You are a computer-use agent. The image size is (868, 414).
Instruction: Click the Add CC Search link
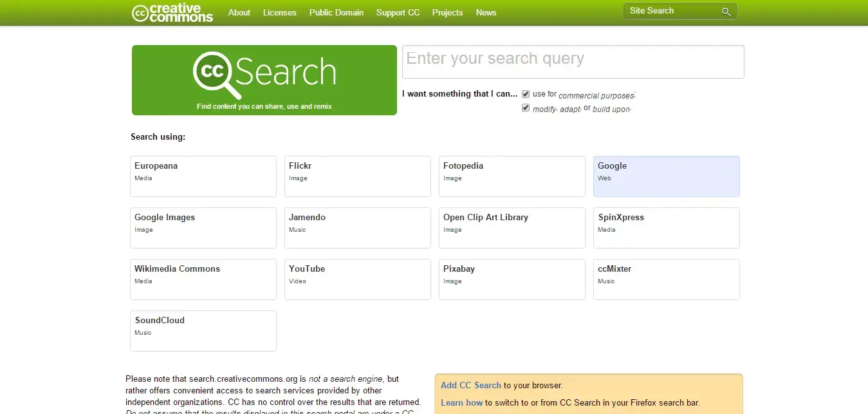click(471, 385)
